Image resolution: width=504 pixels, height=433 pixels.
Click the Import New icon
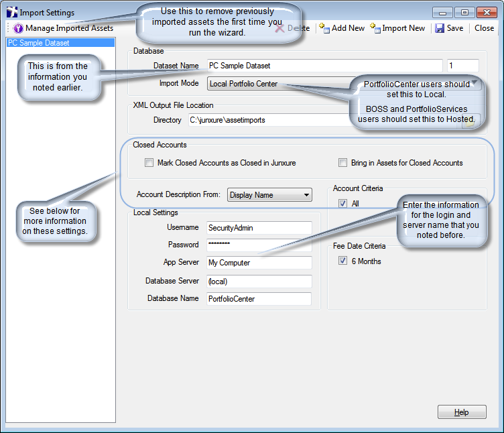(375, 28)
